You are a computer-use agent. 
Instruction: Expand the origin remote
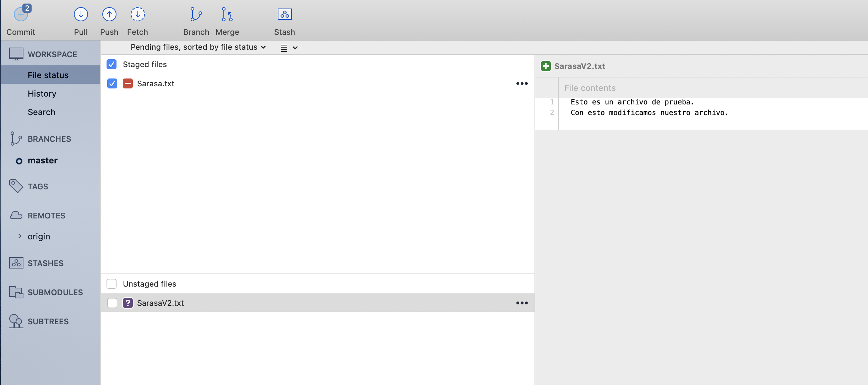(x=20, y=236)
